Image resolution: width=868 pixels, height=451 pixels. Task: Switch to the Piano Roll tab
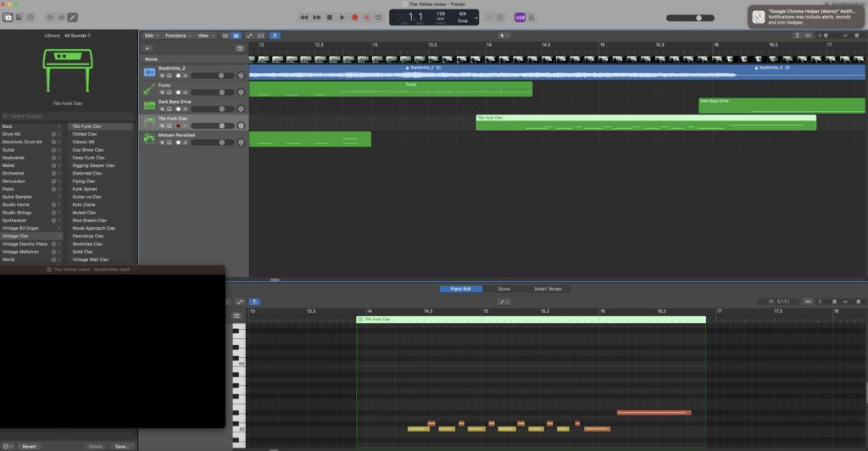point(460,289)
